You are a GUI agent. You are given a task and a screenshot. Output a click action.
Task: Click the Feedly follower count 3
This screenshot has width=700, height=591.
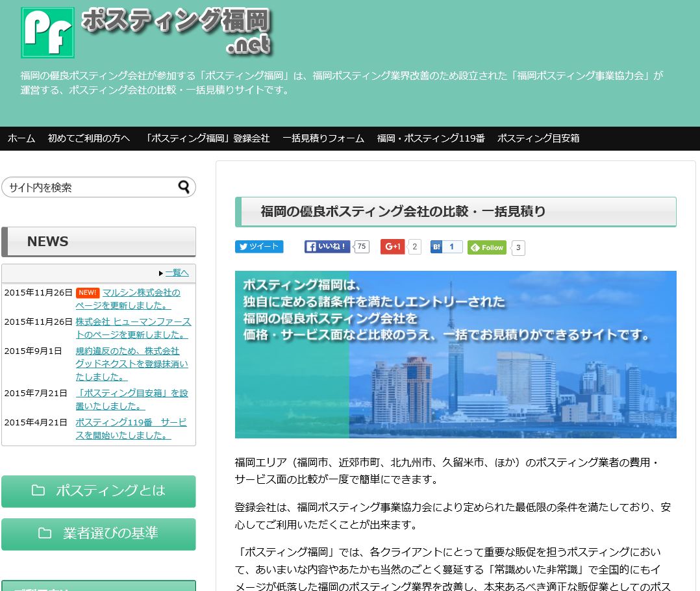[x=518, y=247]
